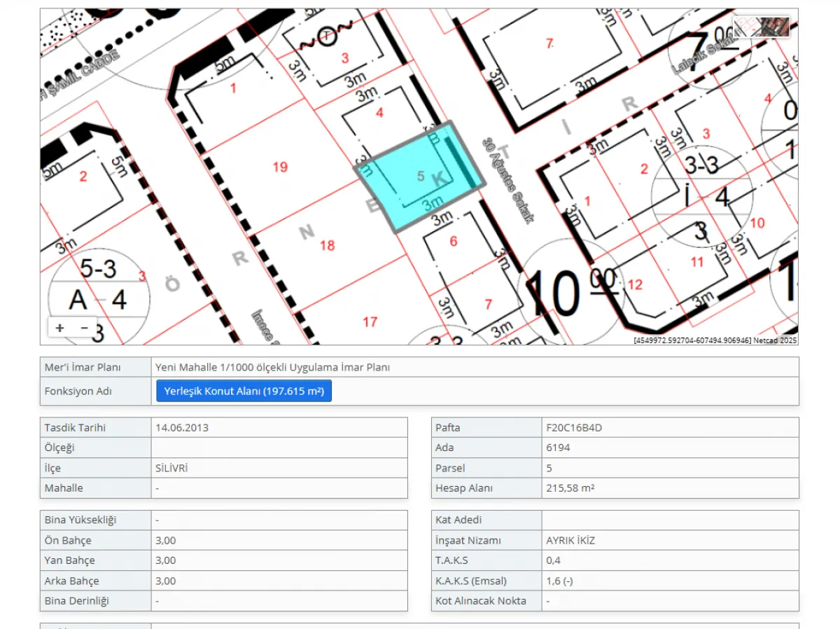Select the Yeni Mahalle 1/1000 ölçekli plan text
The height and width of the screenshot is (629, 840).
(273, 367)
